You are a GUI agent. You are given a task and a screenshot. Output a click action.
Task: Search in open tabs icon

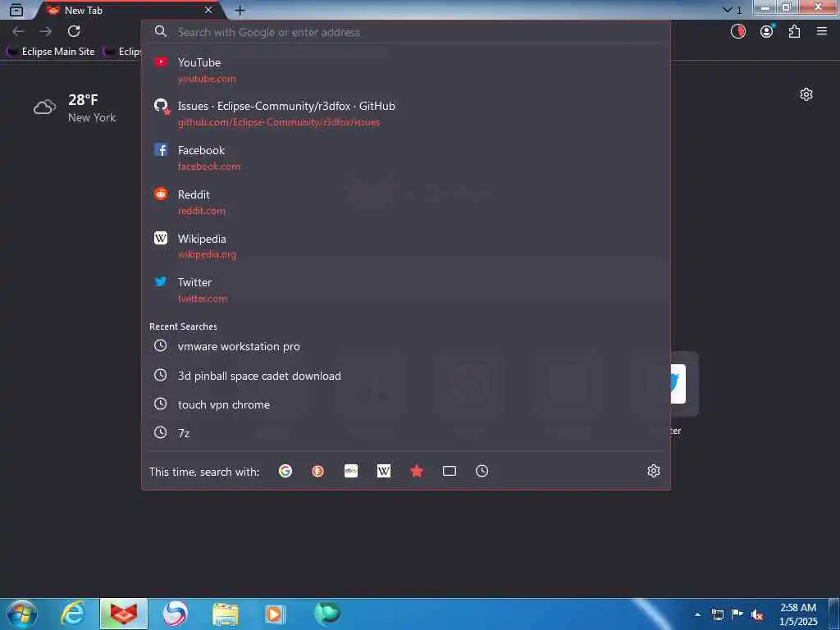click(x=450, y=471)
